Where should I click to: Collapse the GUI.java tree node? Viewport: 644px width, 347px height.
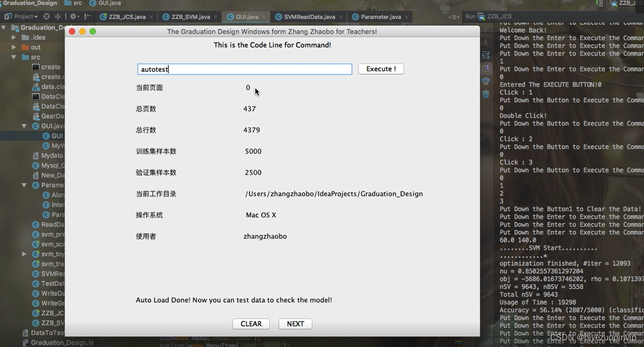24,126
